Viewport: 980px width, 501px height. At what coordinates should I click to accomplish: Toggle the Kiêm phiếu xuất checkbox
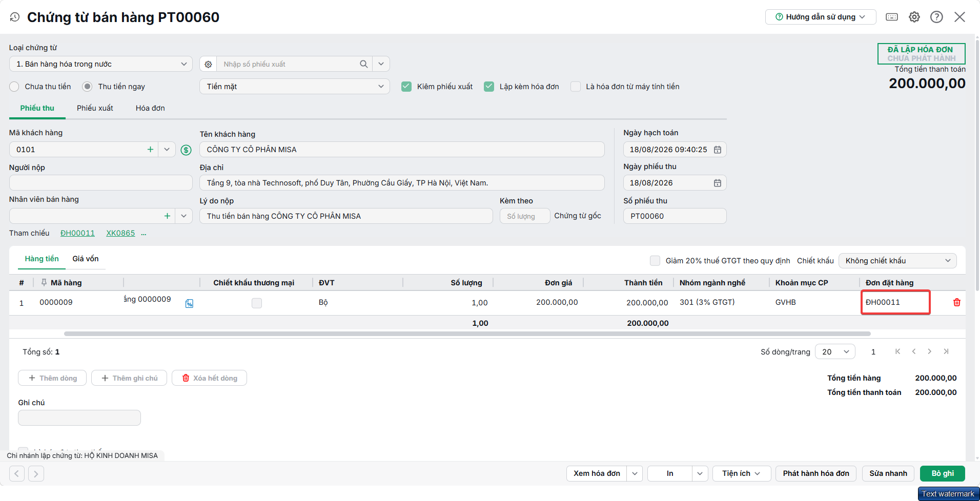pos(406,87)
